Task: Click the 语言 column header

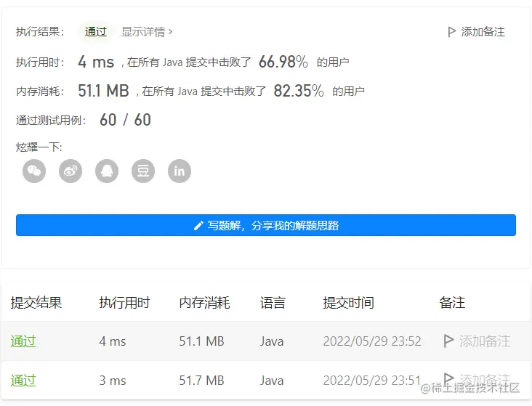Action: click(273, 303)
